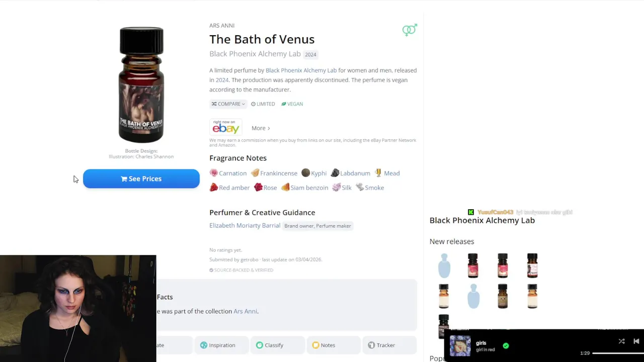644x362 pixels.
Task: Click the See Prices button
Action: click(141, 178)
